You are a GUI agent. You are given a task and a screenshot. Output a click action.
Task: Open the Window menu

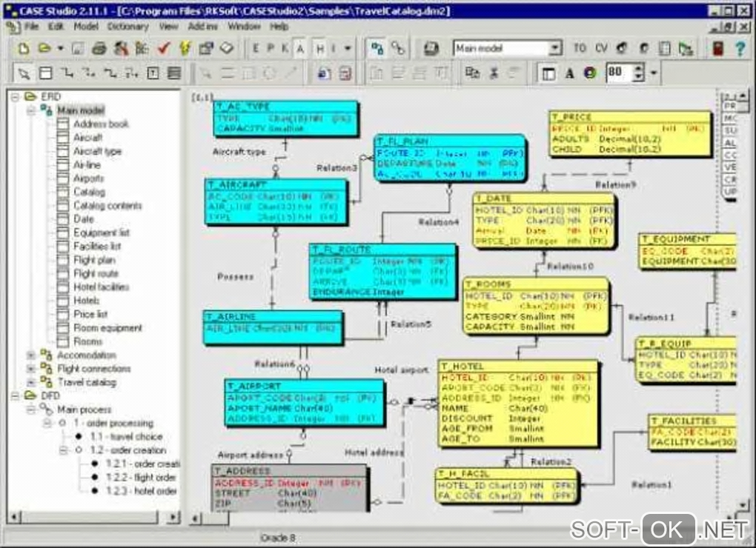pyautogui.click(x=244, y=27)
